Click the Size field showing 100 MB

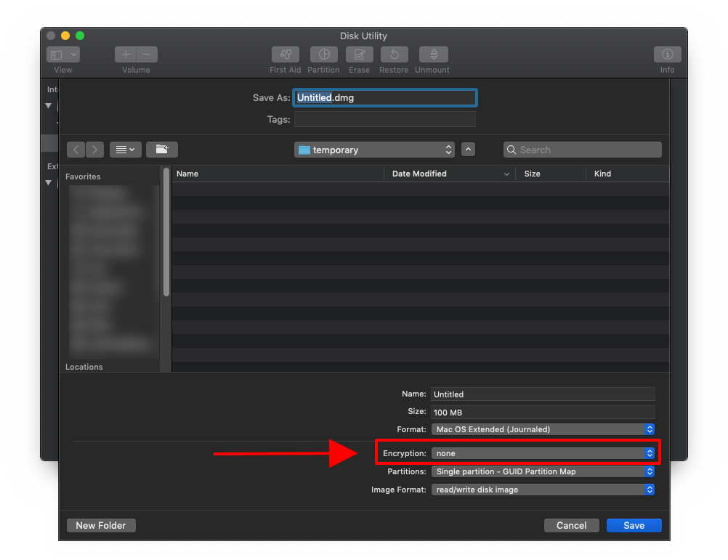(x=543, y=412)
